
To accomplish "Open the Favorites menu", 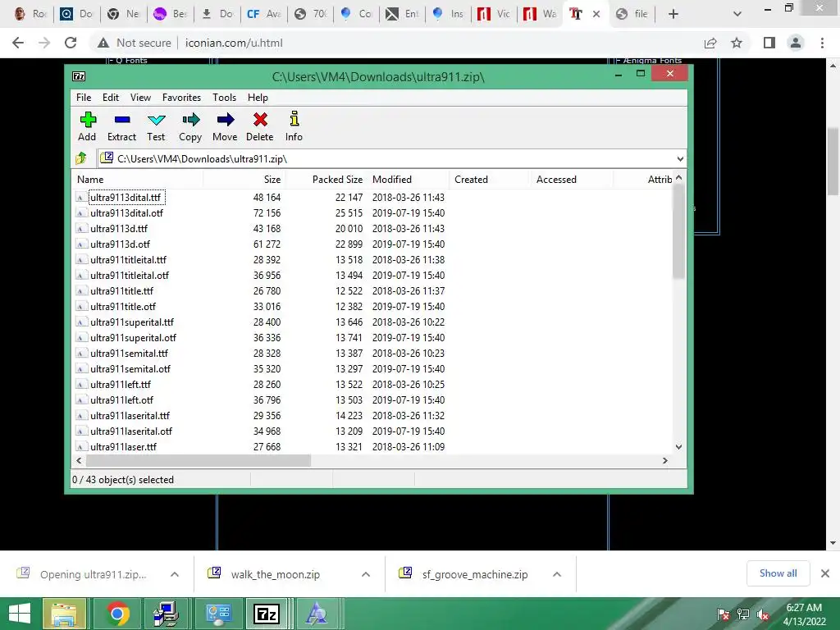I will (x=181, y=98).
